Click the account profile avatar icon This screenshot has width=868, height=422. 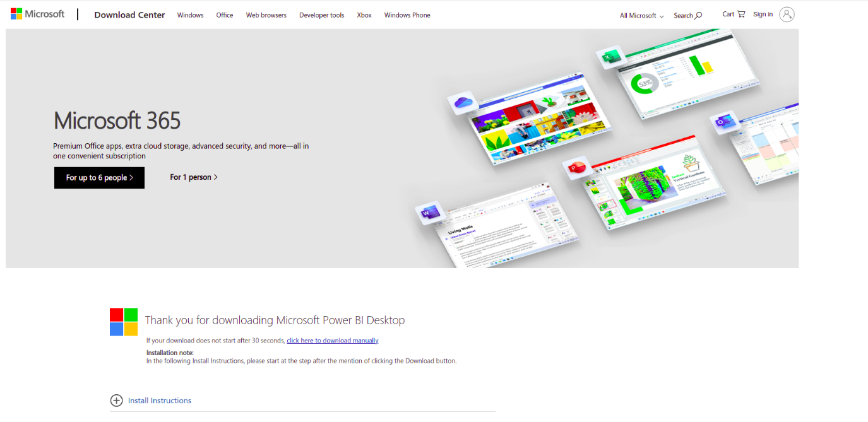(x=787, y=15)
